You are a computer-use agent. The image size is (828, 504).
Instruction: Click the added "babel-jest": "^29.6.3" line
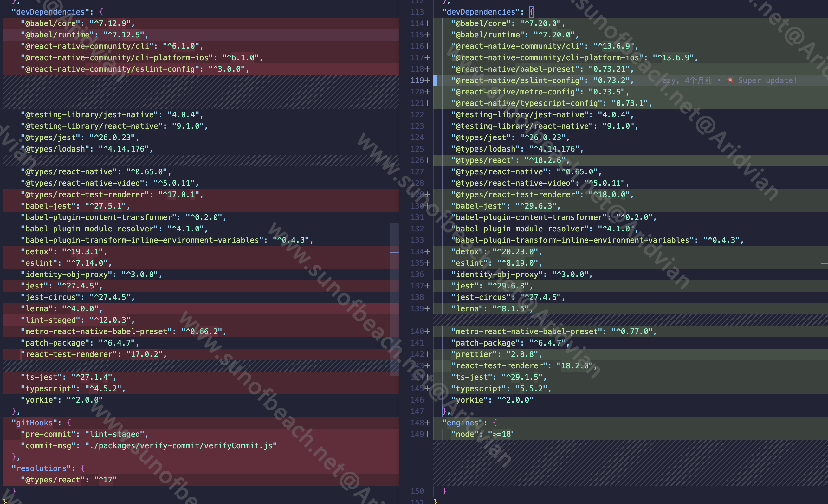point(631,206)
